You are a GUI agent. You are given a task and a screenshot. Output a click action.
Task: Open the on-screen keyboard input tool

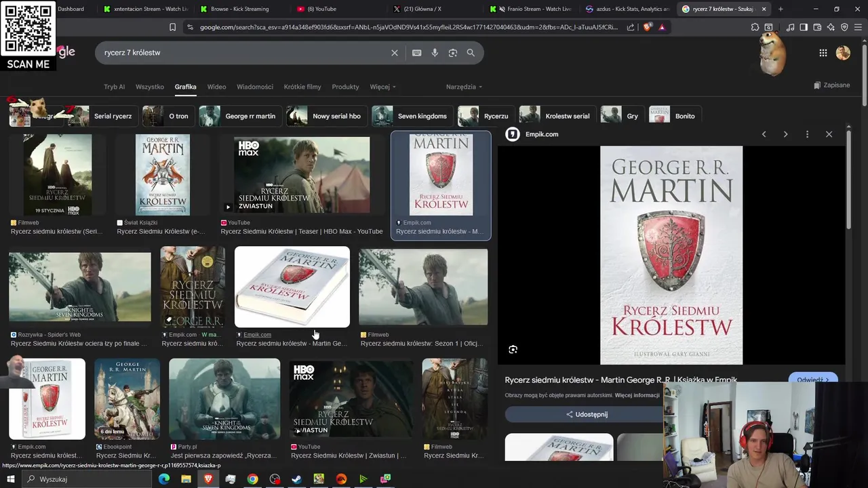pyautogui.click(x=417, y=53)
